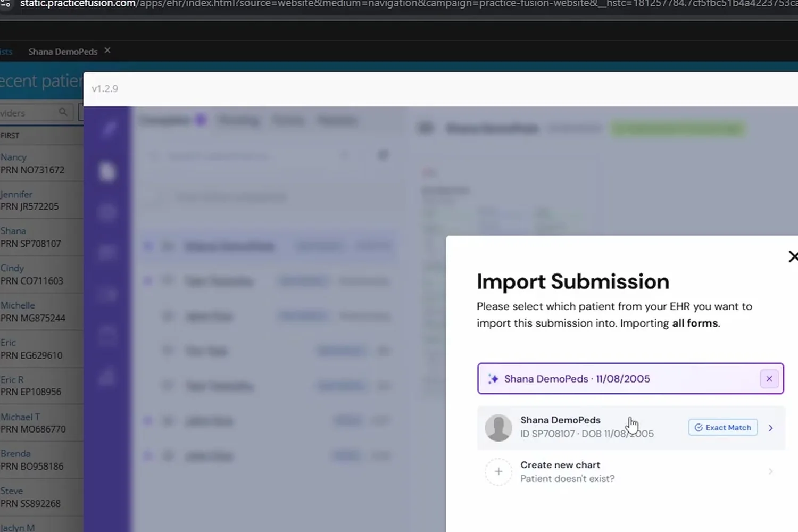This screenshot has height=532, width=798.
Task: Click the FIRST column header
Action: (x=10, y=136)
